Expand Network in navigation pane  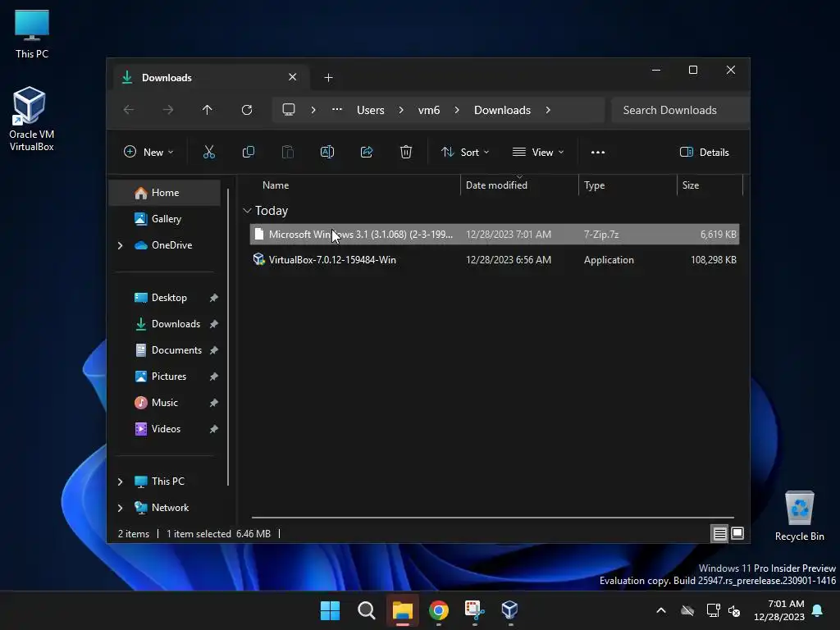coord(120,508)
